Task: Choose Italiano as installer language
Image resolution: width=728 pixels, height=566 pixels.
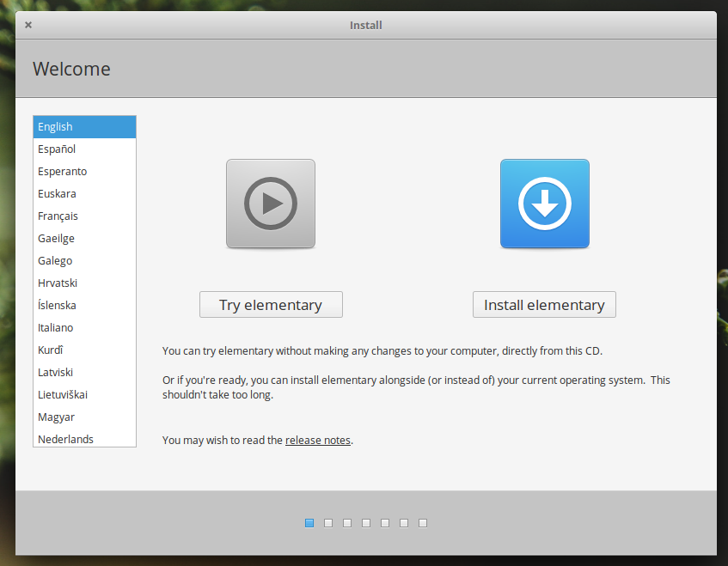Action: (x=84, y=327)
